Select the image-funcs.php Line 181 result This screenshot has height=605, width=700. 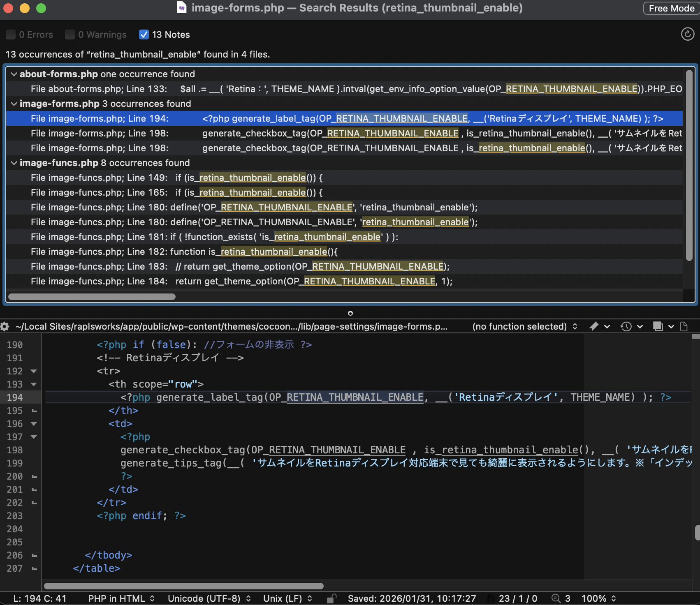[x=344, y=237]
